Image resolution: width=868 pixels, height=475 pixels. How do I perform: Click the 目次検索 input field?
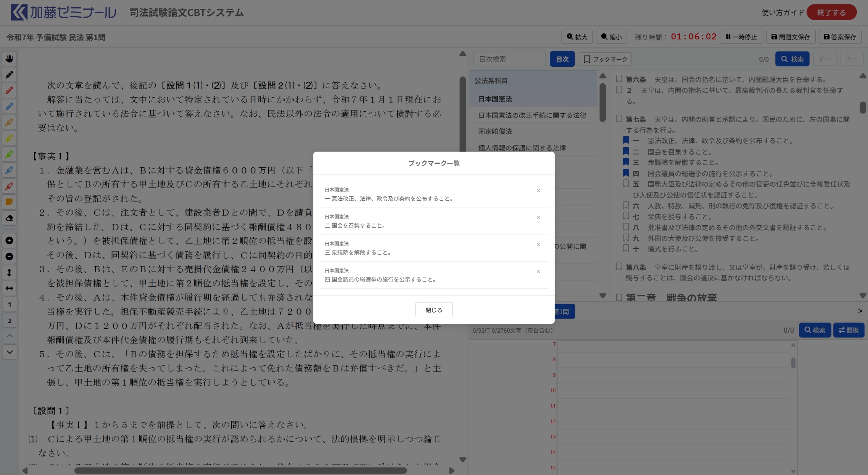[509, 59]
